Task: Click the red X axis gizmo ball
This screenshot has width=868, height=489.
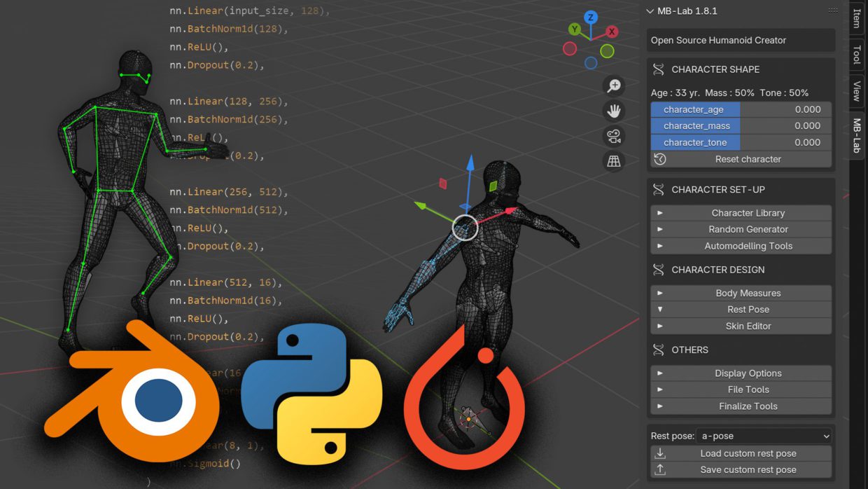Action: click(612, 32)
